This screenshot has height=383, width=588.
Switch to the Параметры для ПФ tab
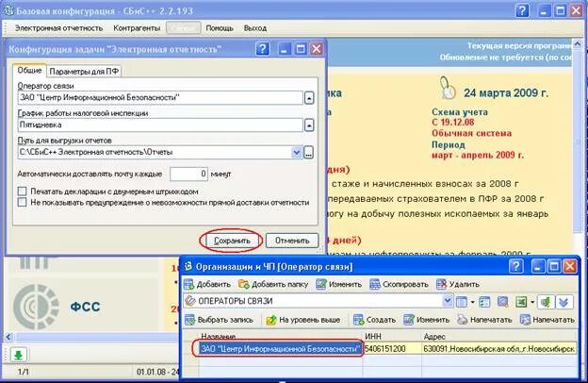tap(84, 71)
